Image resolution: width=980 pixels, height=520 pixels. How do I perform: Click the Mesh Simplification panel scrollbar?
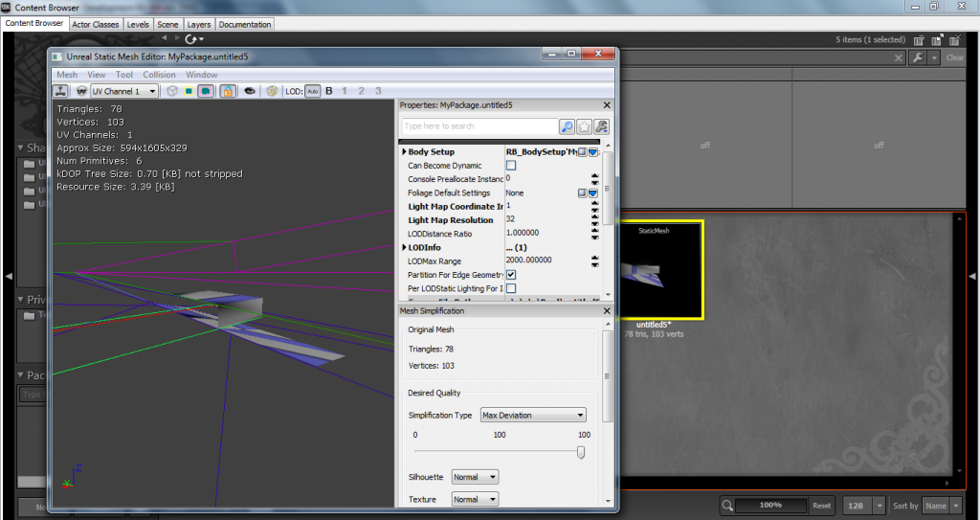pyautogui.click(x=607, y=375)
